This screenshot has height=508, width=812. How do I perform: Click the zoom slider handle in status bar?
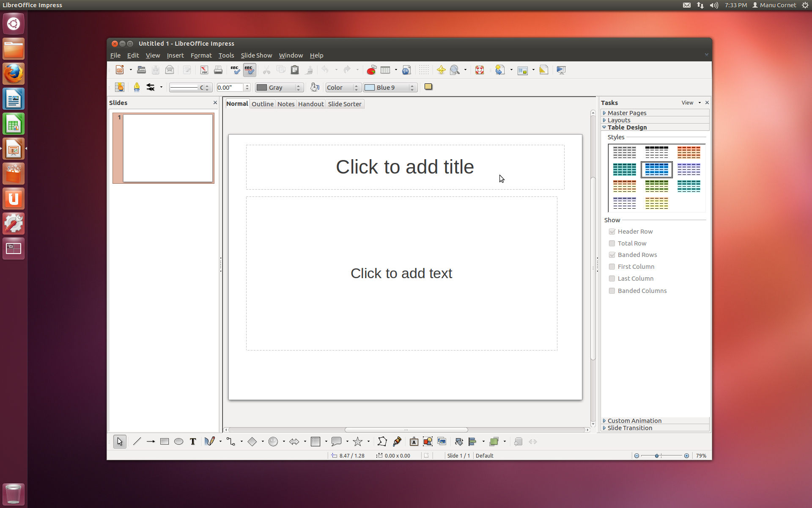[657, 456]
